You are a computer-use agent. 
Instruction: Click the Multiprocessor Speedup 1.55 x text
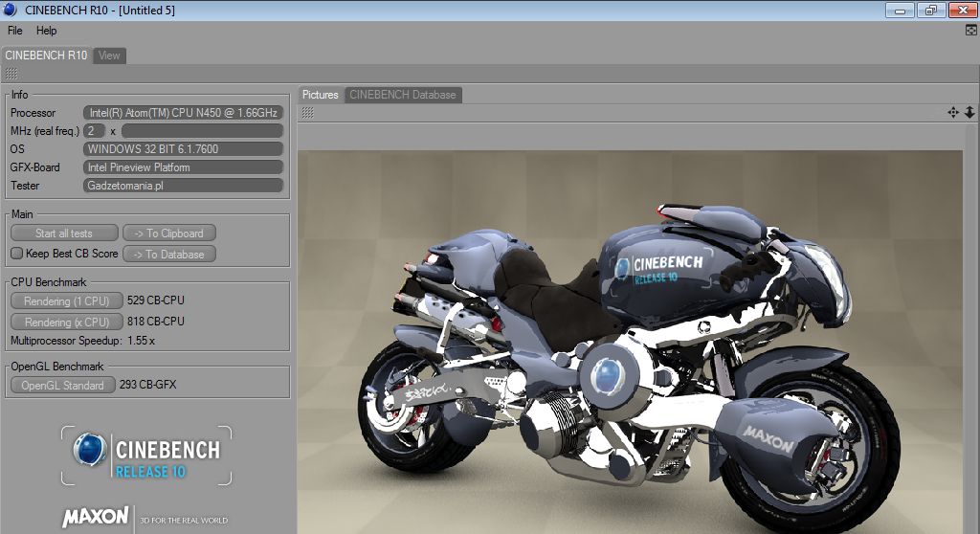click(x=82, y=341)
